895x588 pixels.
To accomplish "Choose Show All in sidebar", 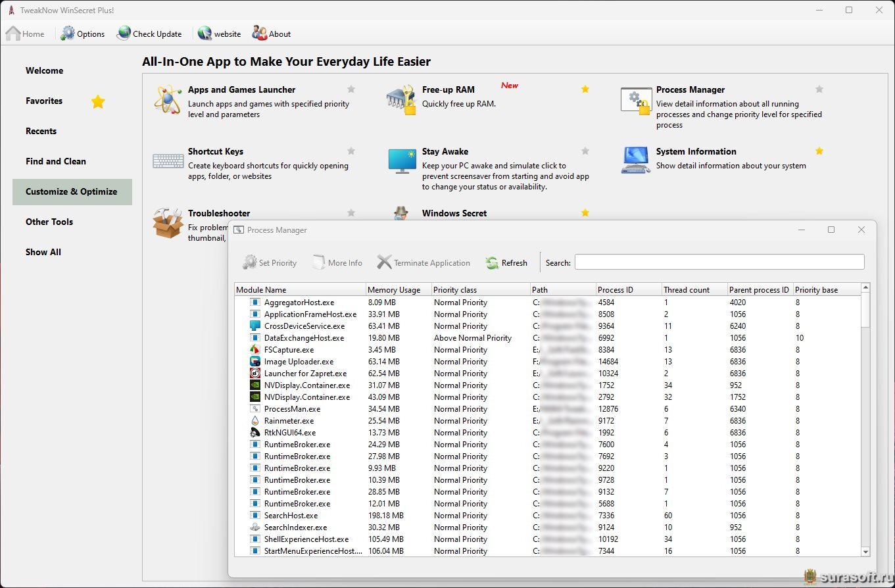I will 72,252.
